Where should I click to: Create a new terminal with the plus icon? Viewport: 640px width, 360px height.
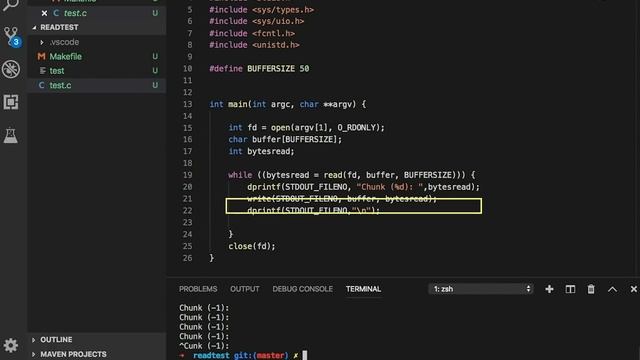549,289
